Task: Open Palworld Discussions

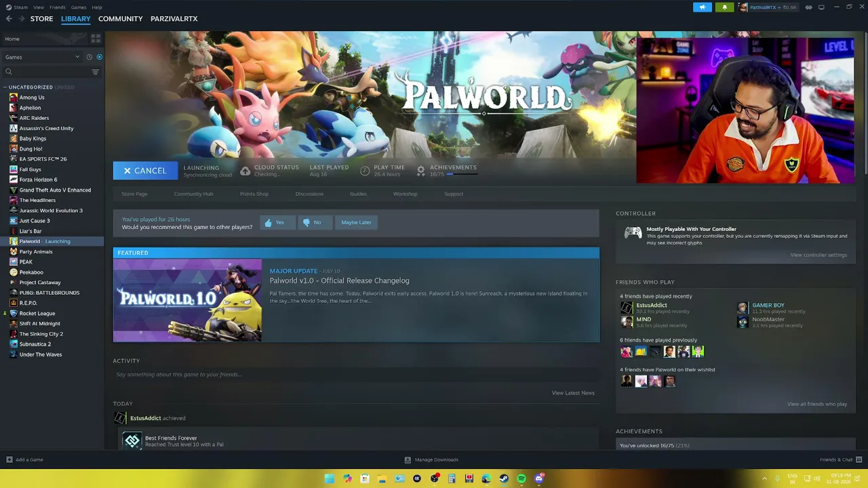Action: 309,194
